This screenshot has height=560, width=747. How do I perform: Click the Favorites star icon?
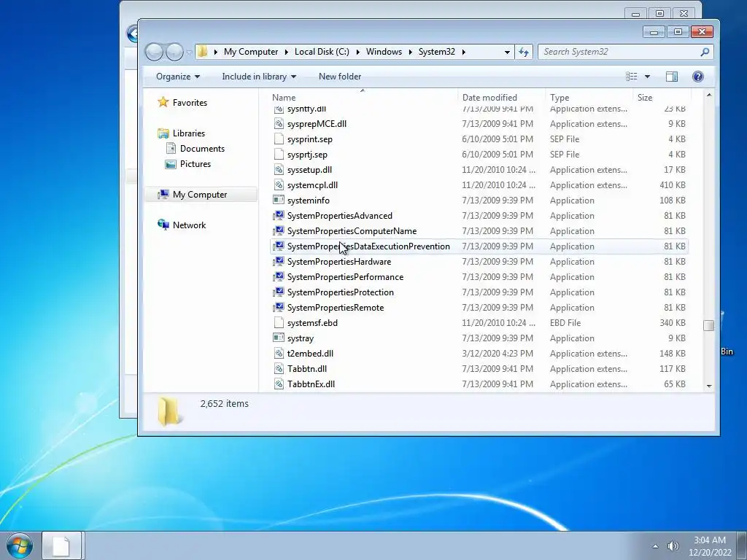click(163, 102)
